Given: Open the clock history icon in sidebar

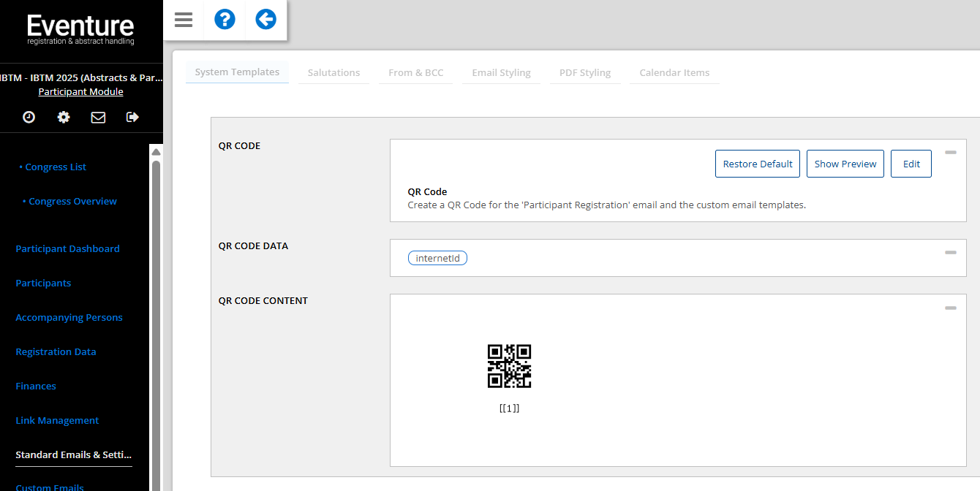Looking at the screenshot, I should tap(29, 117).
